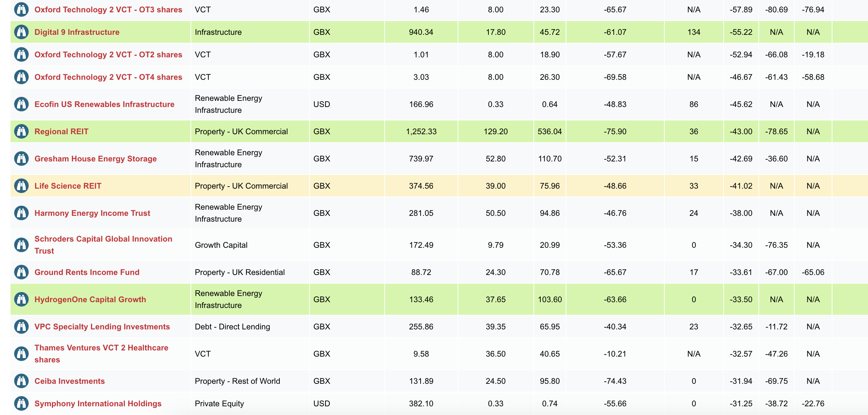Click binoculars icon for Harmony Energy Income Trust
Image resolution: width=868 pixels, height=415 pixels.
(21, 213)
